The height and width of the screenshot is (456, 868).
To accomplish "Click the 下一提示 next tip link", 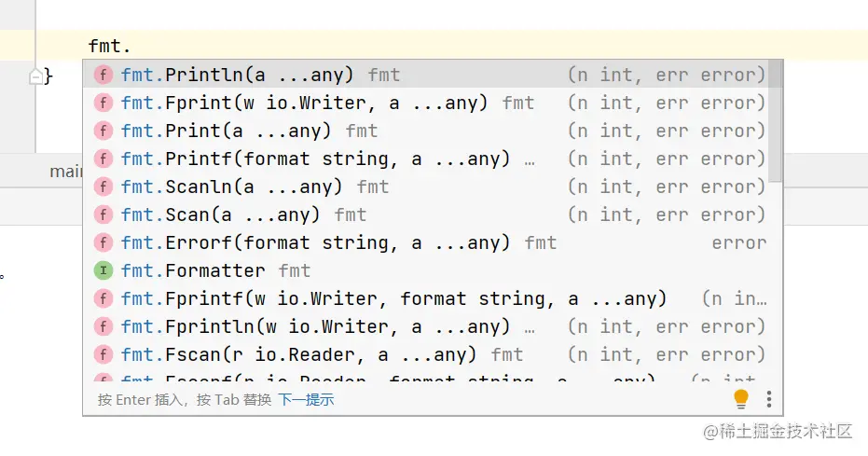I will (x=306, y=400).
